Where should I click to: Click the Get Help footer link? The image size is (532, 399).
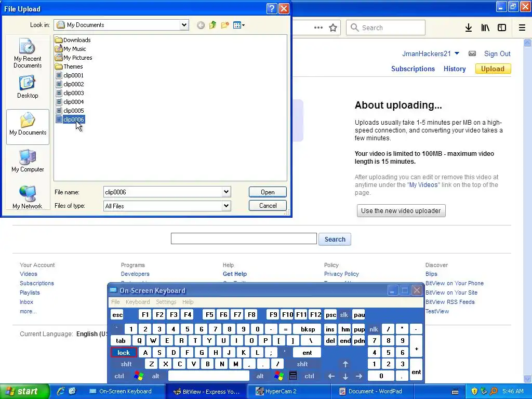[x=235, y=274]
